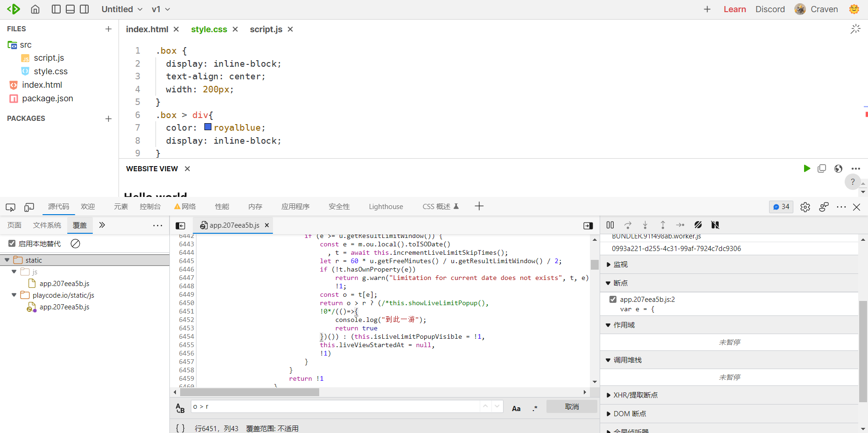Collapse the js folder
Viewport: 868px width, 433px height.
coord(14,272)
